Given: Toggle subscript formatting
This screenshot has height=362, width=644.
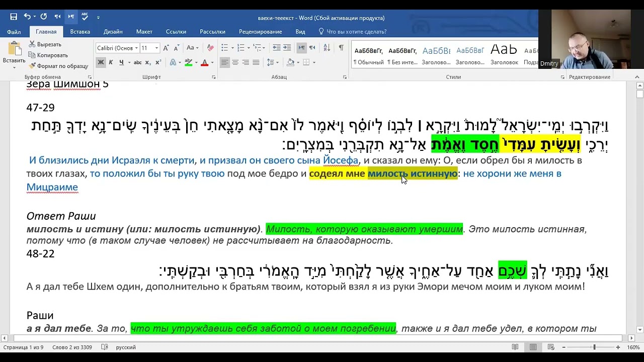Looking at the screenshot, I should [147, 62].
